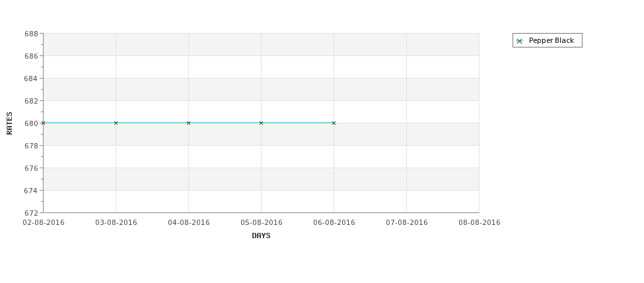Select the Pepper Black legend label

coord(551,41)
